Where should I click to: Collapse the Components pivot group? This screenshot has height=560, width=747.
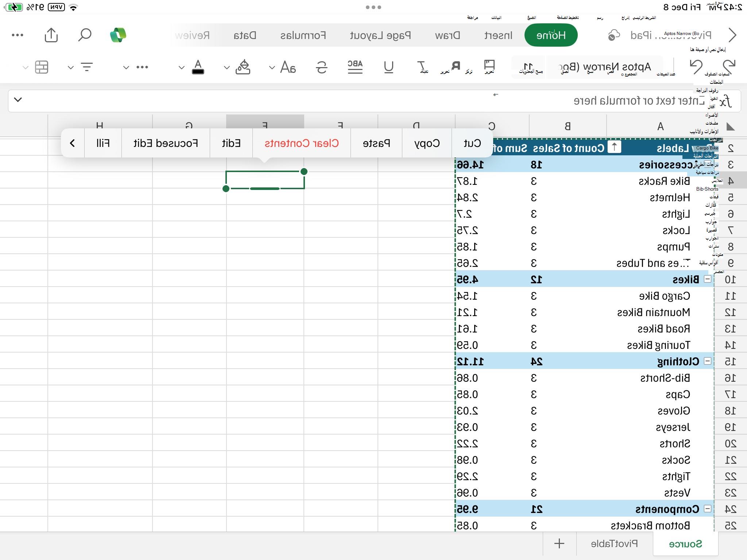pos(707,509)
